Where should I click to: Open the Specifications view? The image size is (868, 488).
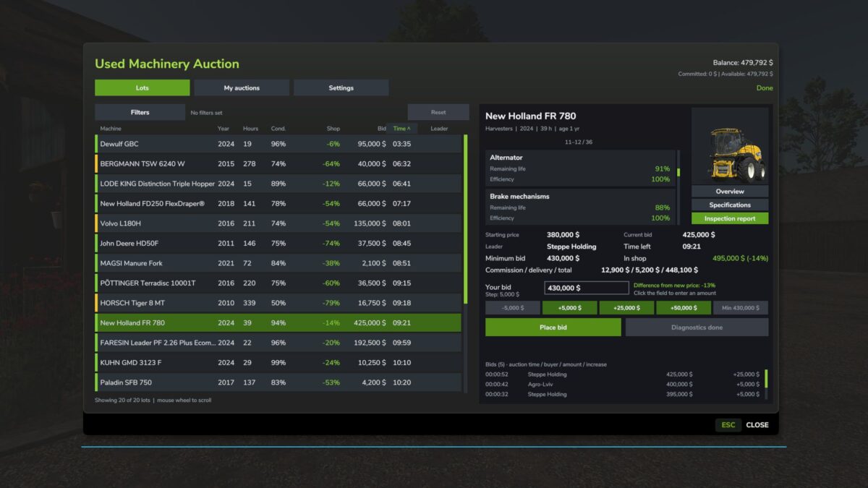(x=730, y=205)
